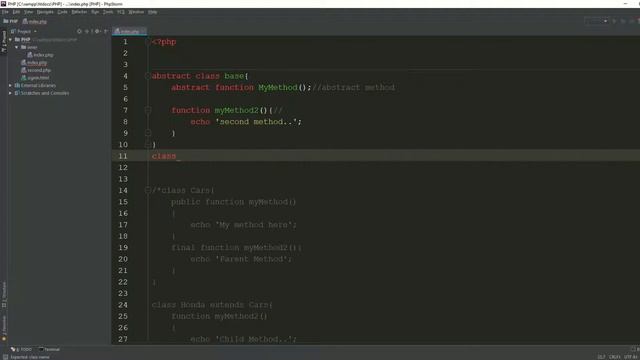Click the collapse all icon in Project panel
This screenshot has height=360, width=640.
[x=87, y=31]
